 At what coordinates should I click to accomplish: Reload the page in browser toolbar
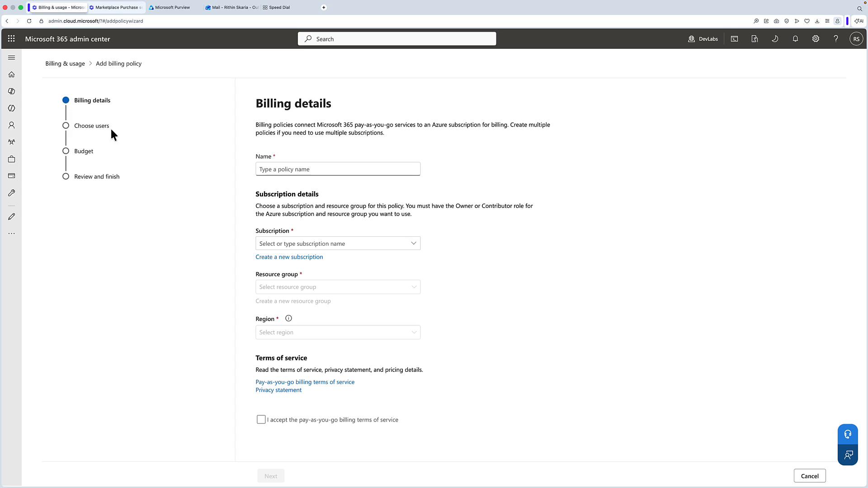[x=29, y=21]
